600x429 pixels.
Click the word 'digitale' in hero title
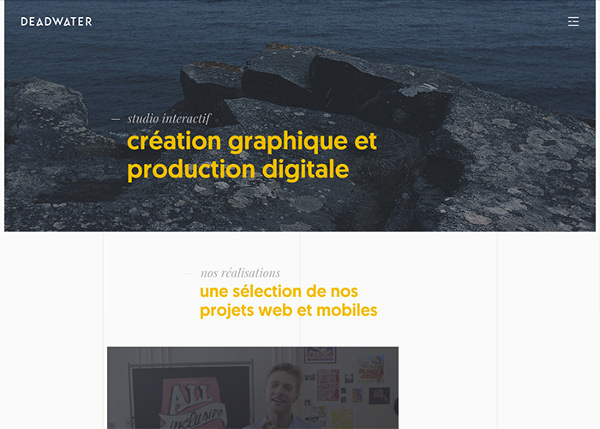[x=306, y=170]
